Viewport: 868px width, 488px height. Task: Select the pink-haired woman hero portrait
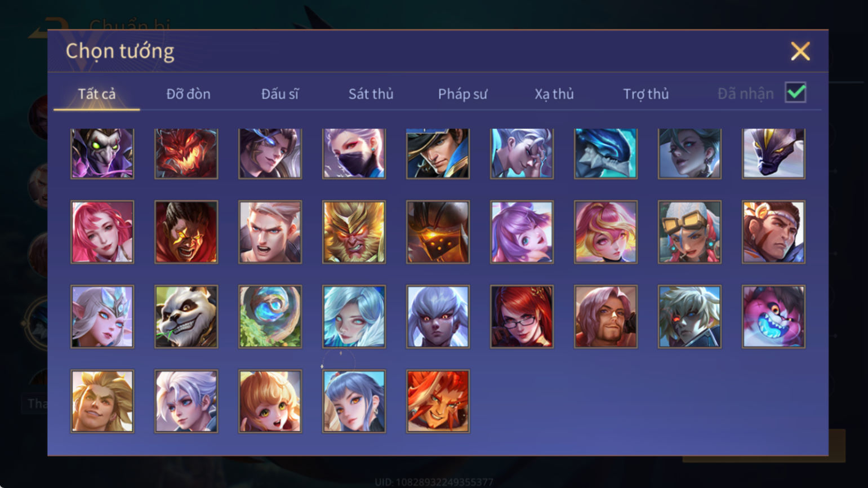click(102, 232)
